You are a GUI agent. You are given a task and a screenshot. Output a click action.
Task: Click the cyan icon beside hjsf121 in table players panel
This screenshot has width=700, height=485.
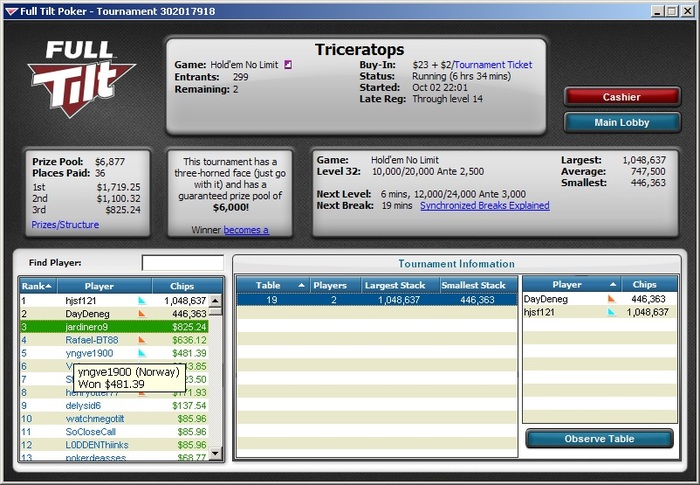click(612, 312)
